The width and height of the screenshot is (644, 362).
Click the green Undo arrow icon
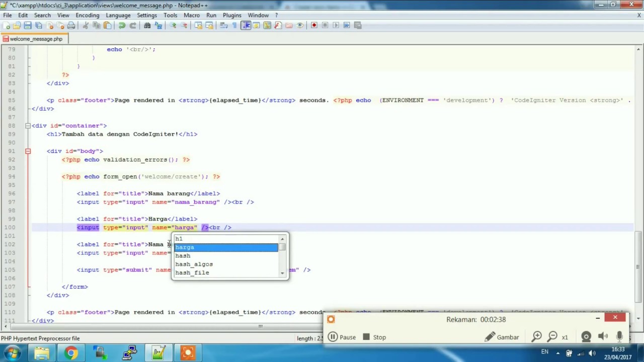tap(122, 26)
